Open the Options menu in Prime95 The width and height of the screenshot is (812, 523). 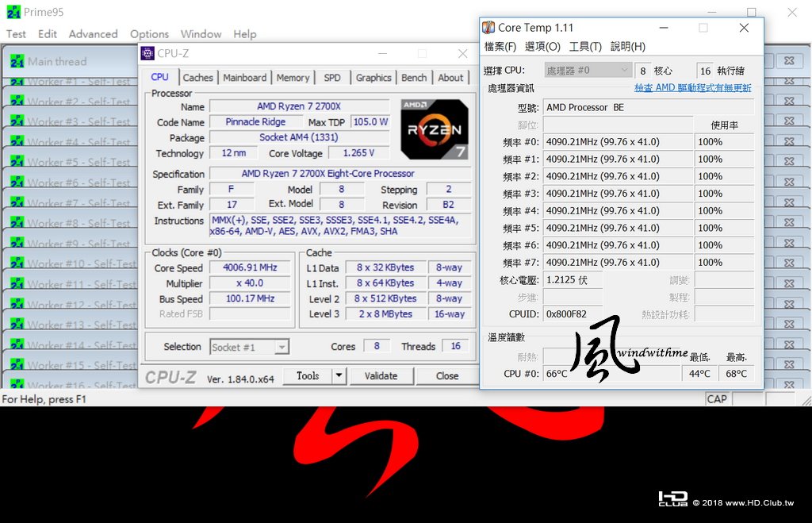pyautogui.click(x=149, y=34)
